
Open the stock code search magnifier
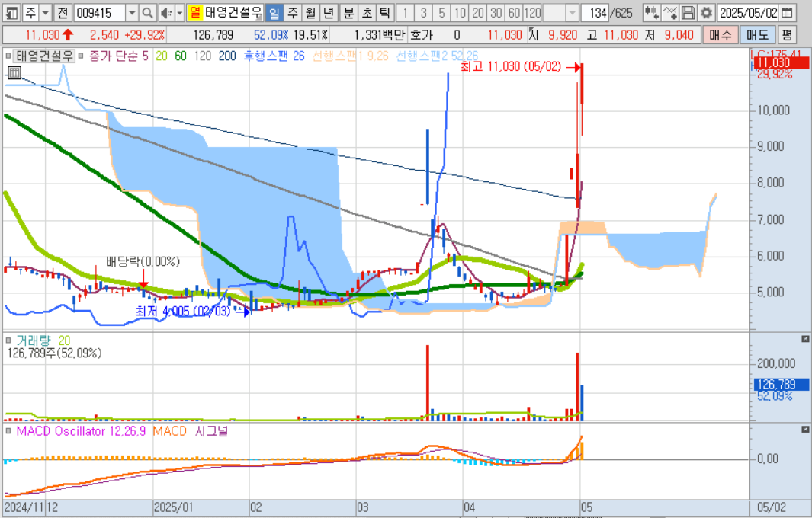point(147,12)
